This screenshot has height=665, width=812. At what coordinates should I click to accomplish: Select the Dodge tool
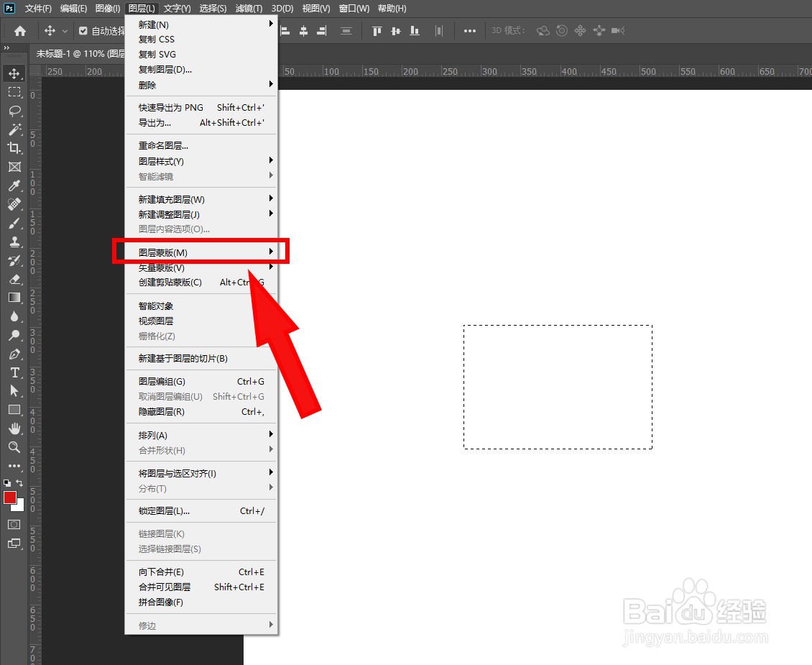tap(14, 335)
